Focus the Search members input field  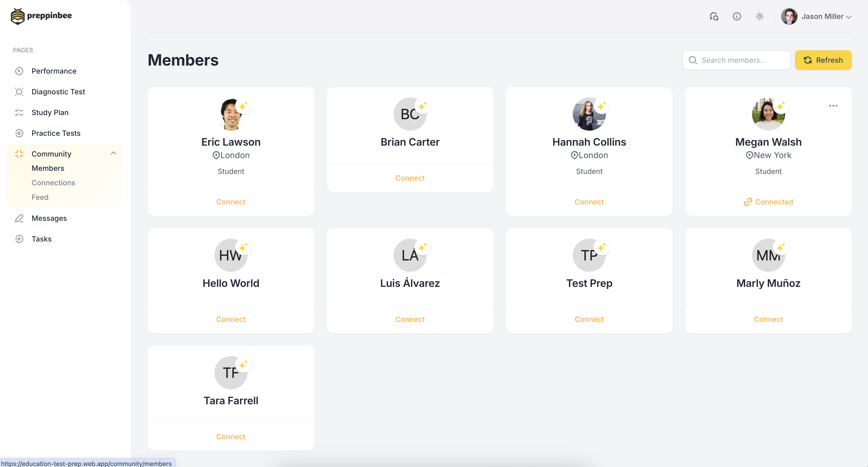click(x=737, y=60)
